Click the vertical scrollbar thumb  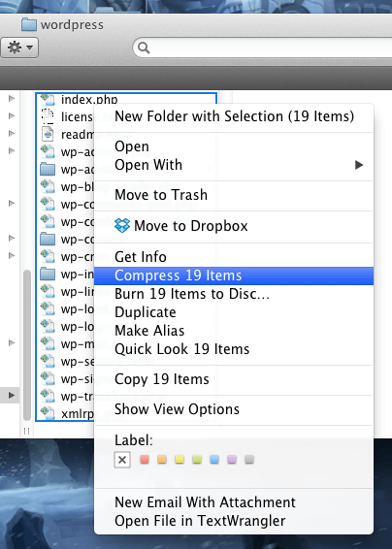point(27,345)
